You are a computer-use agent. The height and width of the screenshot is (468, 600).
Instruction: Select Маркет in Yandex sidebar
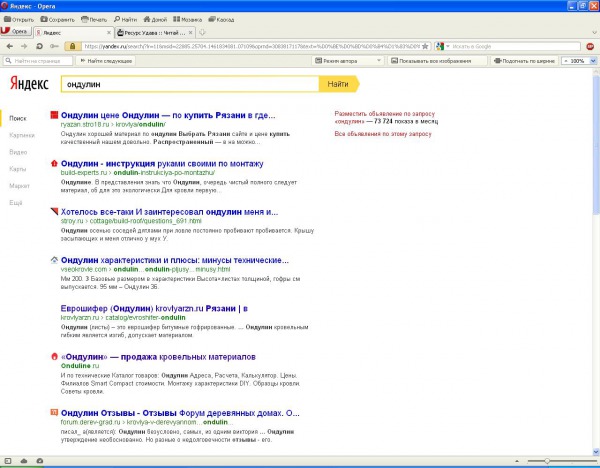19,186
